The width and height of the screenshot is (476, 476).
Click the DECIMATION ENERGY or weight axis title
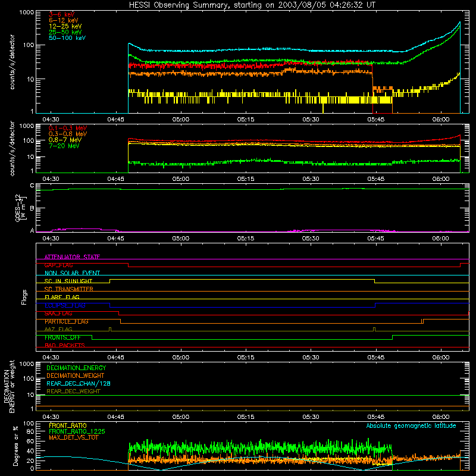click(x=9, y=387)
